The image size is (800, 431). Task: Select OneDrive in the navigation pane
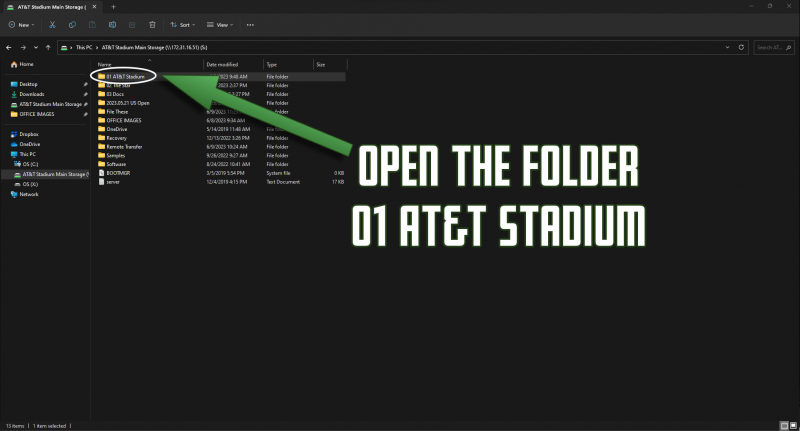coord(30,144)
